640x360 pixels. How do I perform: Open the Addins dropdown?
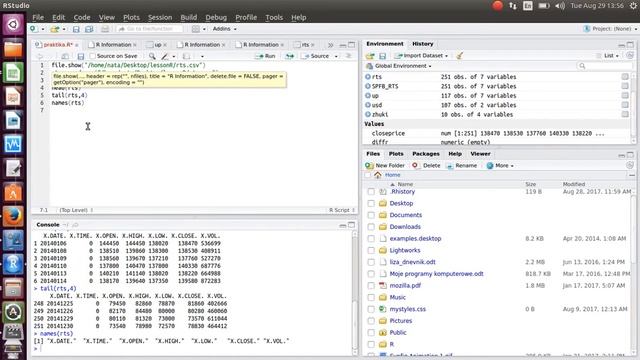pyautogui.click(x=224, y=29)
